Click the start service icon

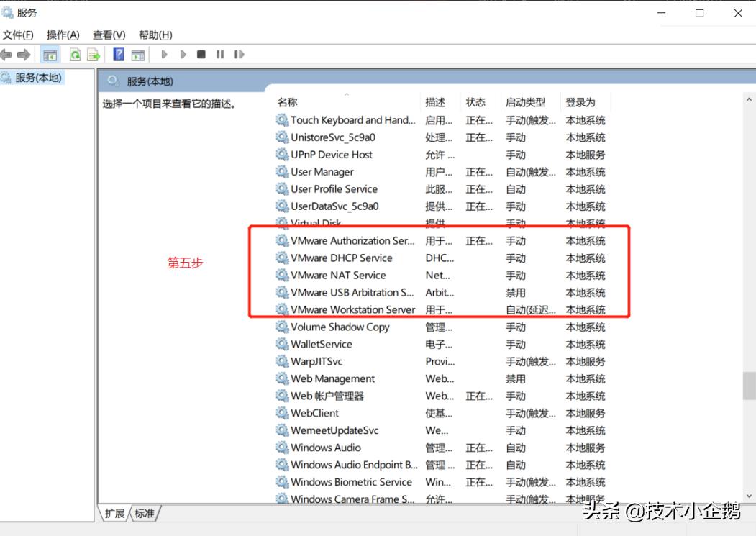point(164,54)
